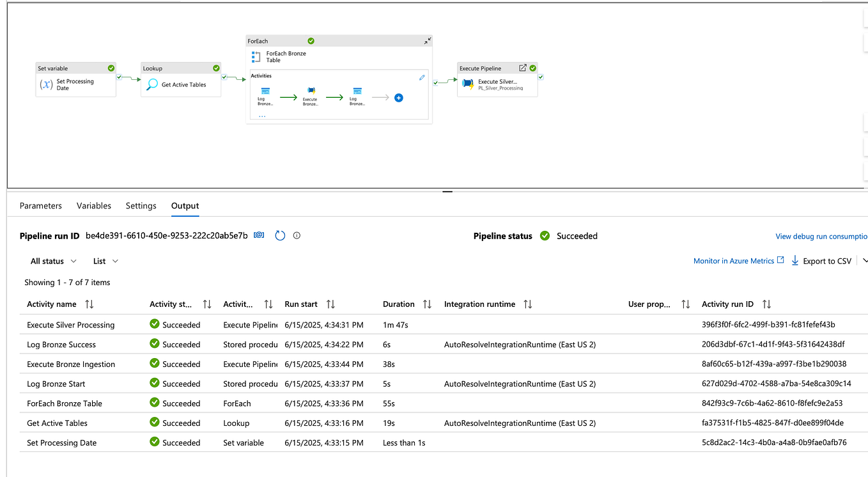868x477 pixels.
Task: Copy the pipeline run ID
Action: [258, 235]
